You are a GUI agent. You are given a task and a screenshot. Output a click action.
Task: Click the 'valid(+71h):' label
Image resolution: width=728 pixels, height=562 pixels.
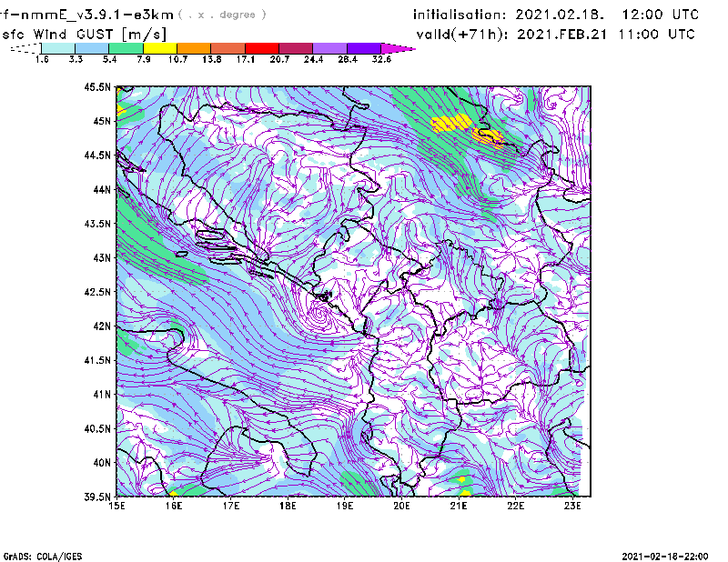click(x=463, y=35)
